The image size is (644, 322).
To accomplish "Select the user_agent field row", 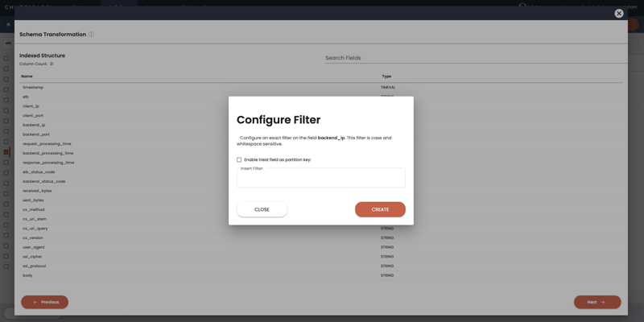I will tap(34, 247).
